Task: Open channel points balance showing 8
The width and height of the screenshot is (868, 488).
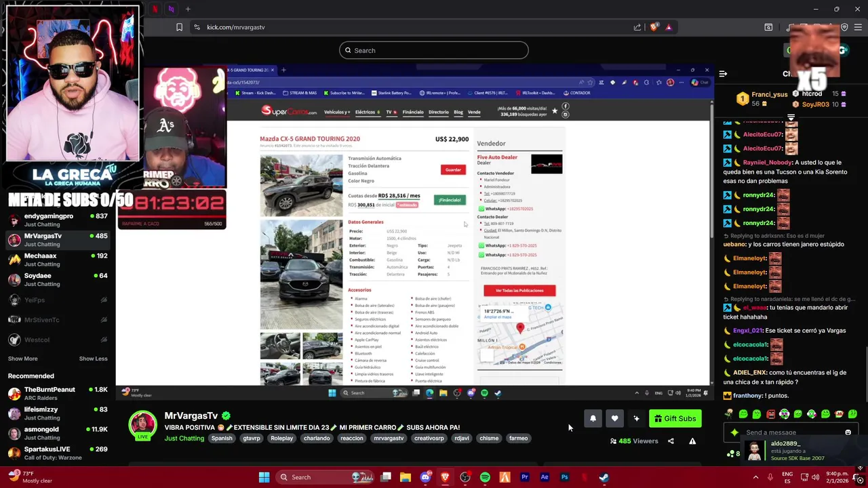Action: [734, 453]
